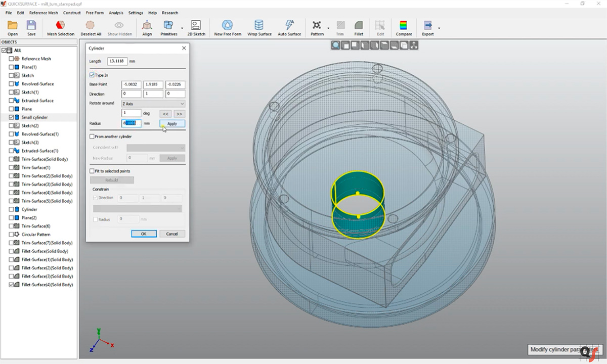Uncheck the Type In checkbox

pyautogui.click(x=92, y=75)
